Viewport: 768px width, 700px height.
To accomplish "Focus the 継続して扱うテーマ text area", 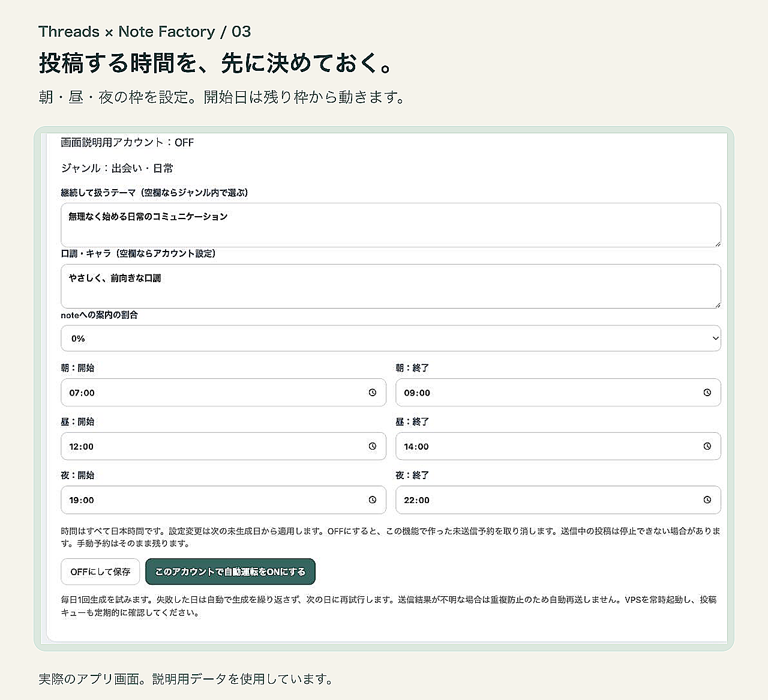I will [391, 225].
